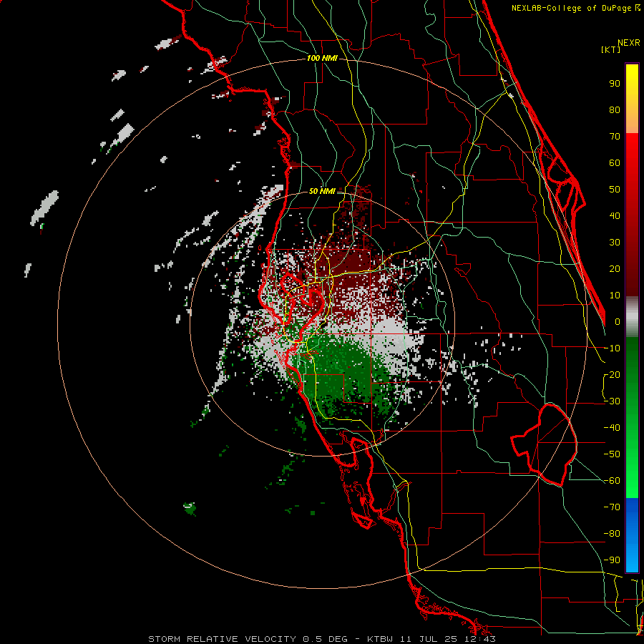Click the positive 50 knot scale label
Image resolution: width=644 pixels, height=644 pixels.
click(615, 190)
